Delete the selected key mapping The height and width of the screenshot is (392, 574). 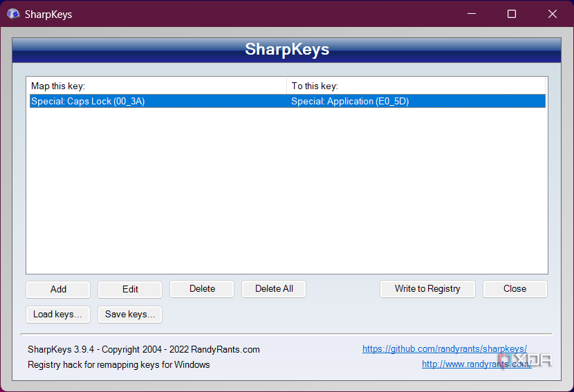(x=202, y=289)
